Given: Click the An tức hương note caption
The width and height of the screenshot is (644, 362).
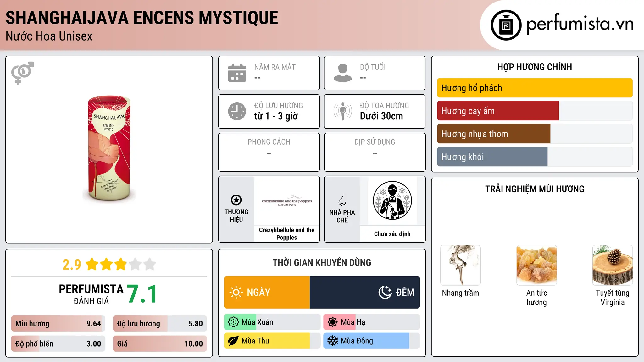Looking at the screenshot, I should pos(536,298).
